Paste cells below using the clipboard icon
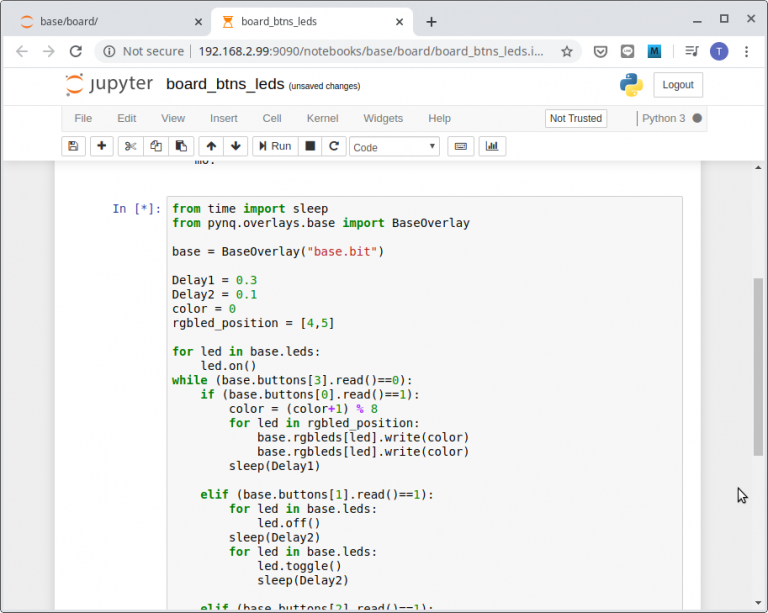Screen dimensions: 768x613 coord(180,146)
